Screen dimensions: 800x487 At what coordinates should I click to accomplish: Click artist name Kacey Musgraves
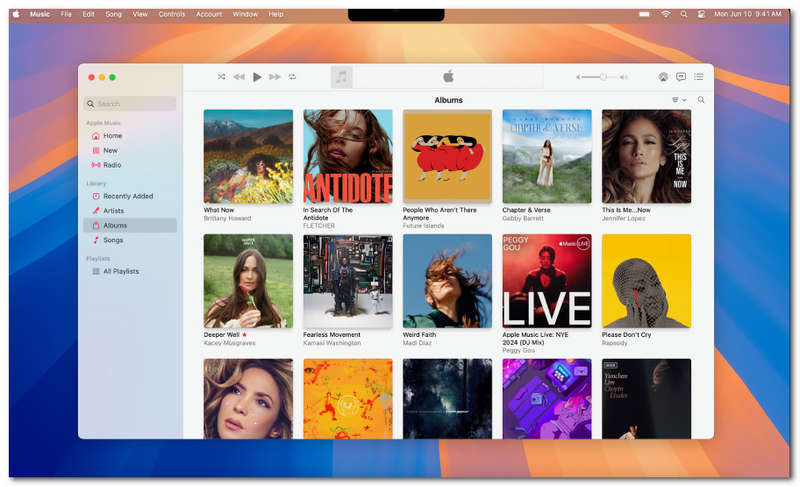pos(229,343)
